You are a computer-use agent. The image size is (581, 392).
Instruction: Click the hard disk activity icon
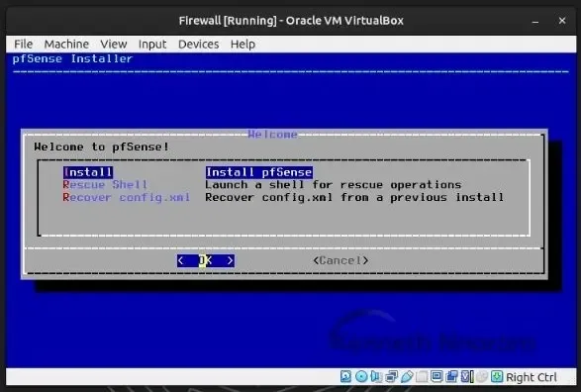click(x=345, y=376)
